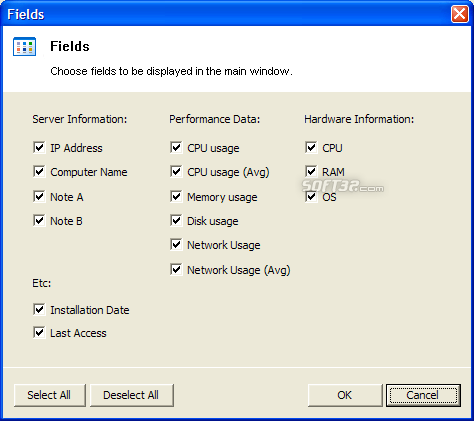Uncheck the hardware CPU checkbox

(311, 147)
